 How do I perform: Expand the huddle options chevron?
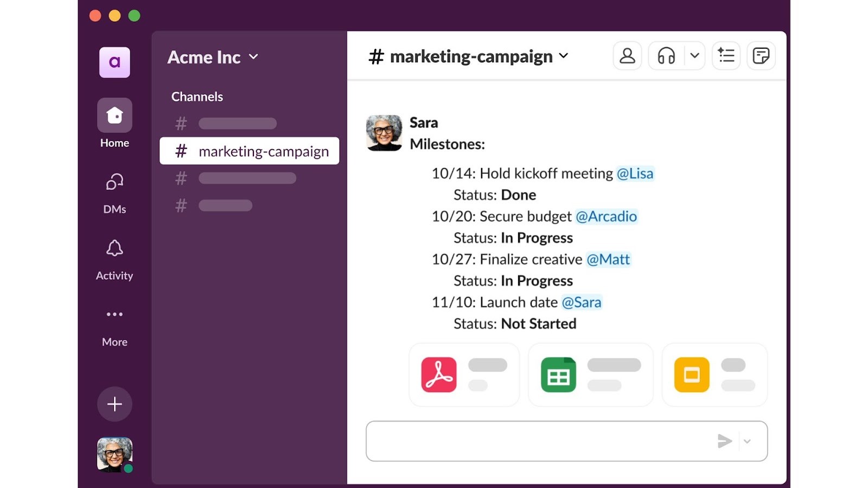[x=695, y=55]
